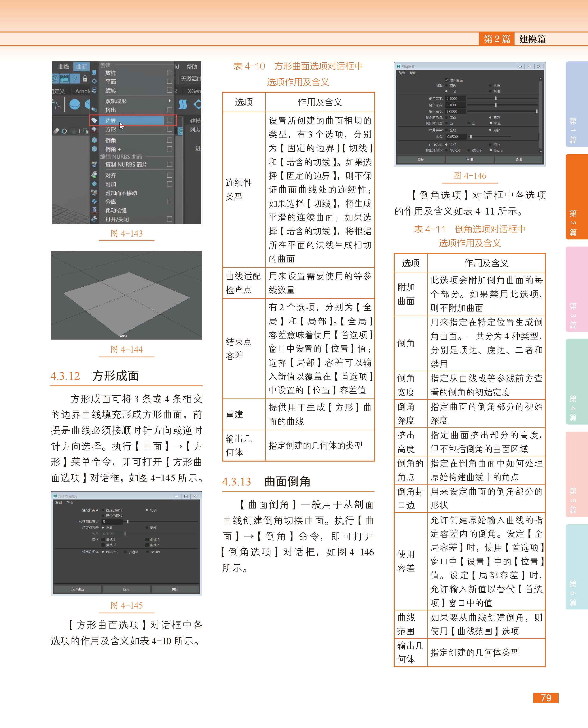Click the Arnold shelf tab

pos(82,91)
